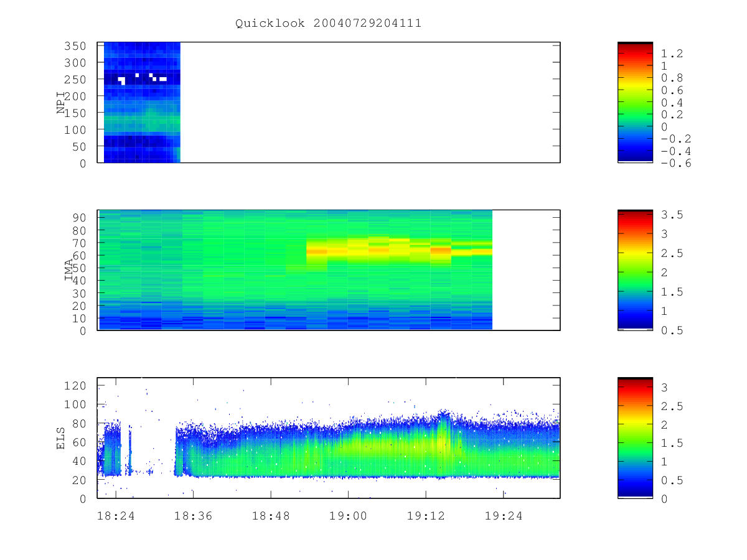The height and width of the screenshot is (560, 747).
Task: Click the 18:24 time tick label
Action: [116, 515]
